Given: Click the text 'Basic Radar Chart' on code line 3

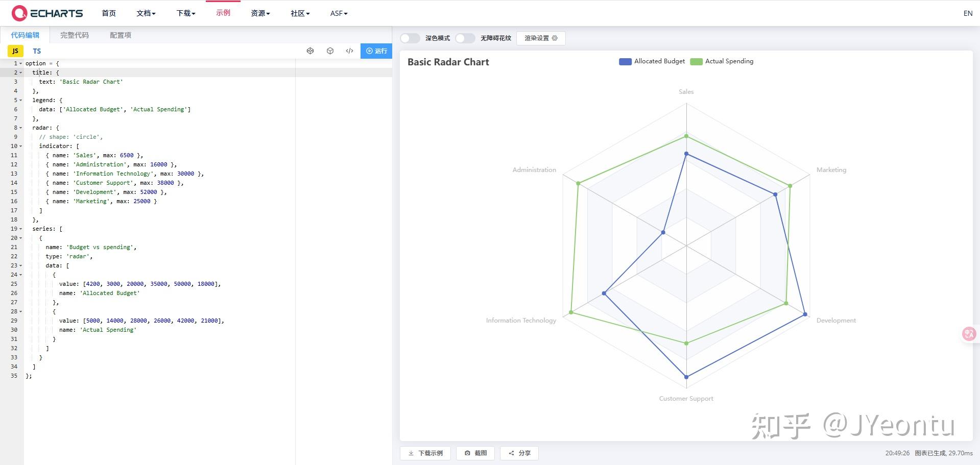Looking at the screenshot, I should 91,82.
